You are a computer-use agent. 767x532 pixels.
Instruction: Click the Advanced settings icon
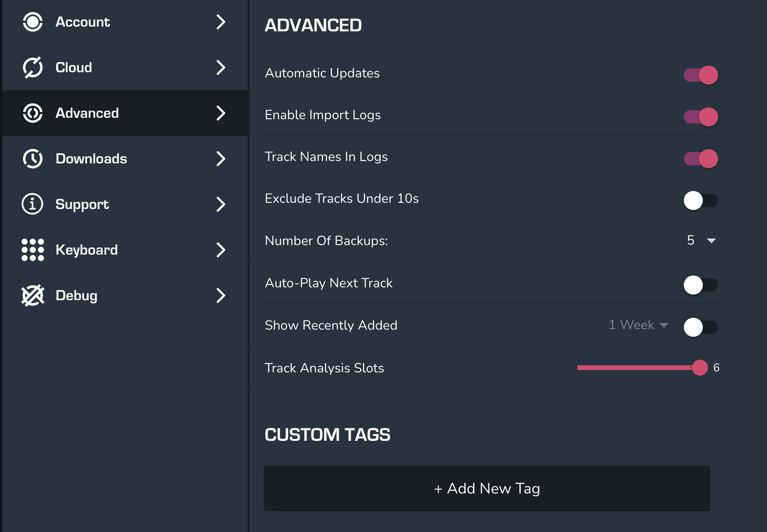pos(33,113)
